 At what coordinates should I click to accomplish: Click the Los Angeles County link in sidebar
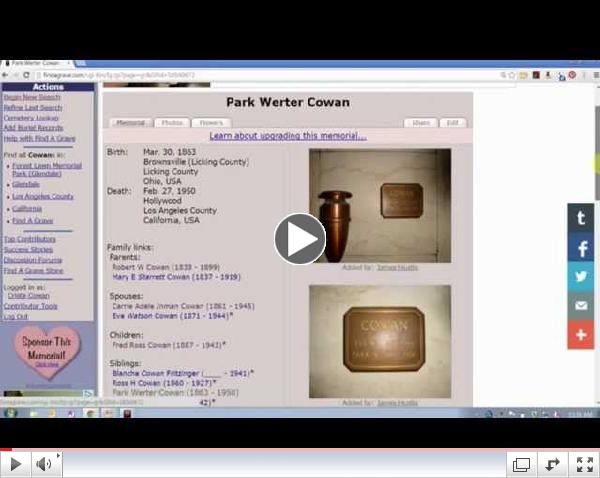43,196
